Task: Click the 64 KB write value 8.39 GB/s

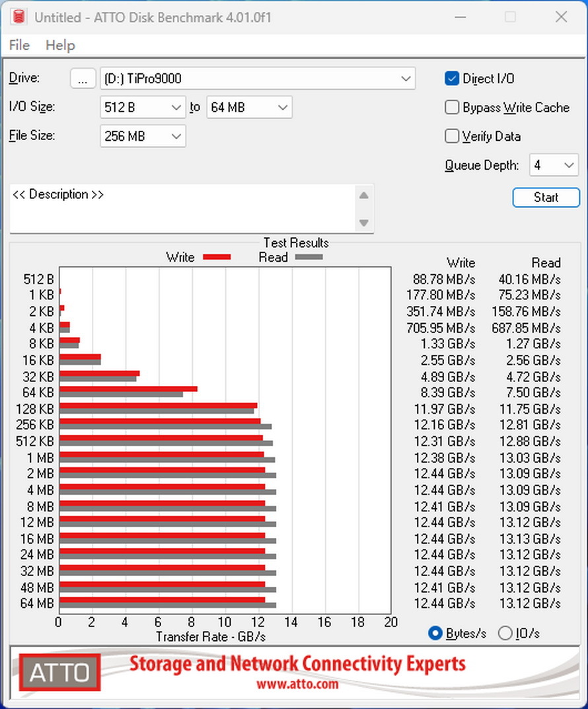Action: click(x=448, y=392)
